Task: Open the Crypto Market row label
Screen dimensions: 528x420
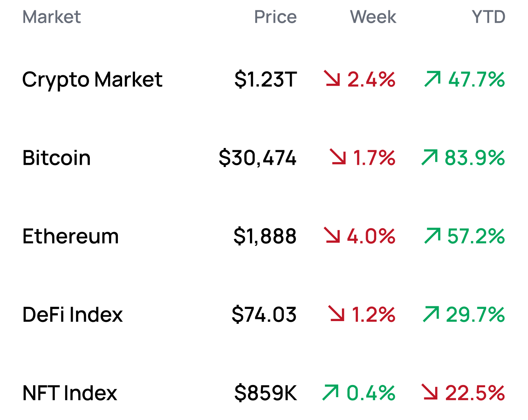Action: [x=92, y=80]
